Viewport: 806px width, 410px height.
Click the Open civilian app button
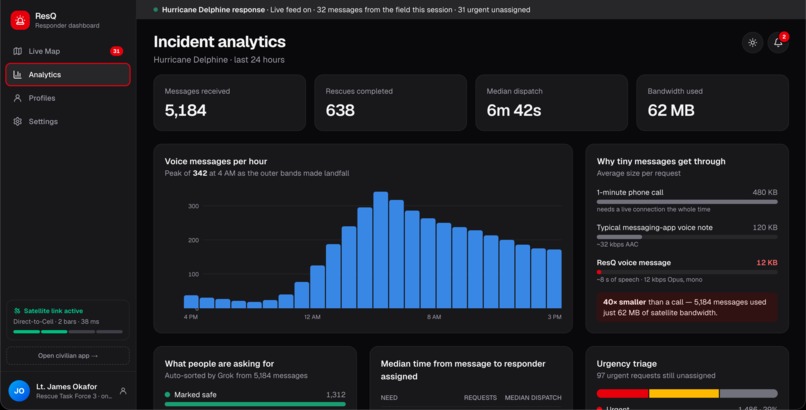click(x=68, y=356)
